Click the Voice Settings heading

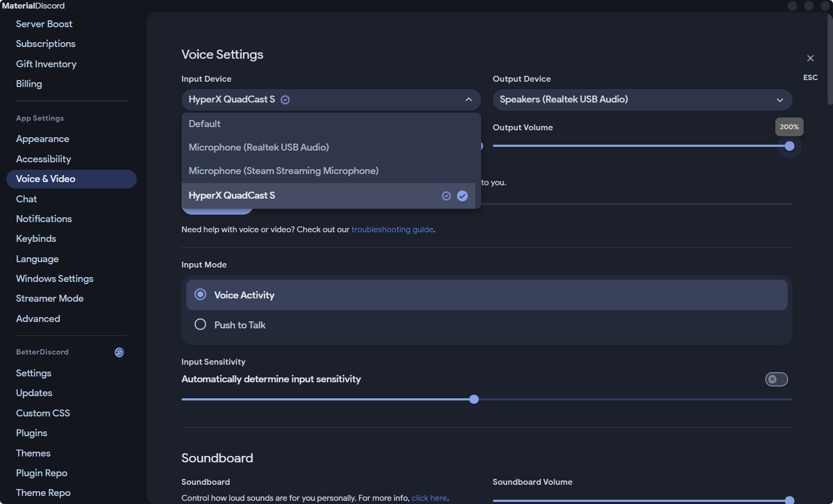(x=222, y=54)
